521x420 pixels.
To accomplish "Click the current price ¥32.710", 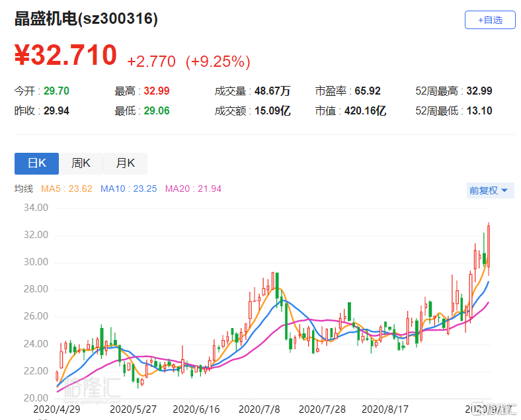I will (66, 55).
